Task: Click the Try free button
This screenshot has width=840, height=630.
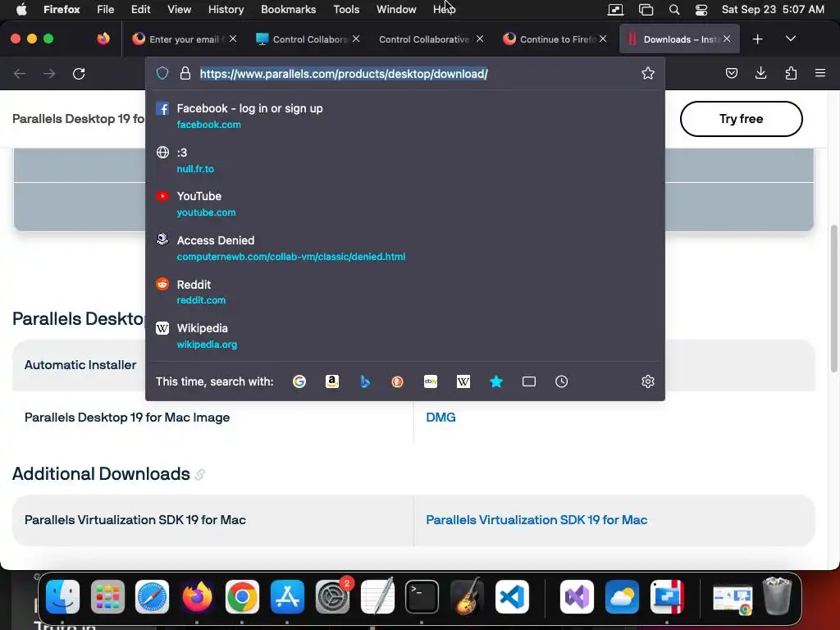Action: (741, 119)
